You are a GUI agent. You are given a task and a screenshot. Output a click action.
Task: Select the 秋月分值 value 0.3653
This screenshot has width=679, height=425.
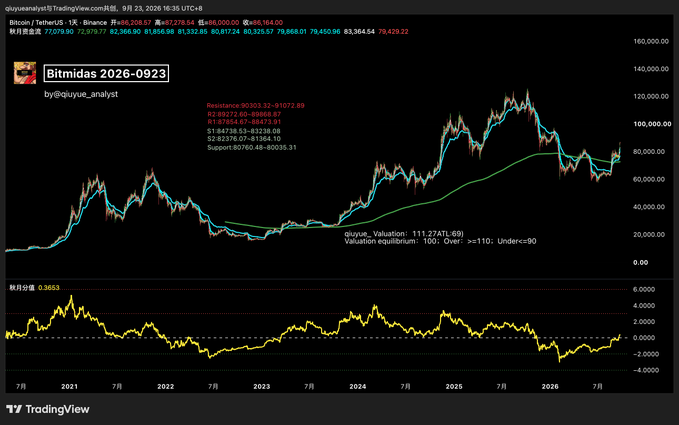point(49,288)
